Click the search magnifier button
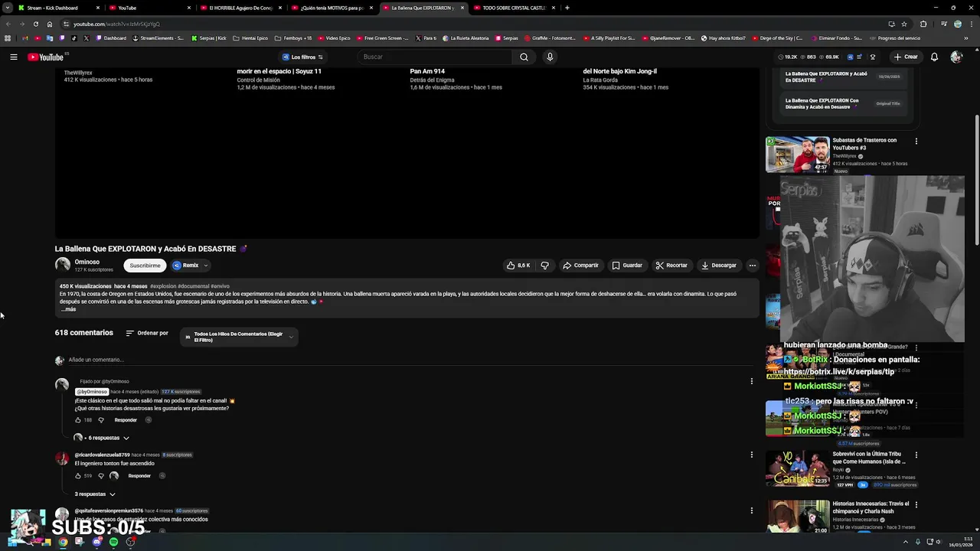Viewport: 980px width, 551px height. [x=524, y=57]
